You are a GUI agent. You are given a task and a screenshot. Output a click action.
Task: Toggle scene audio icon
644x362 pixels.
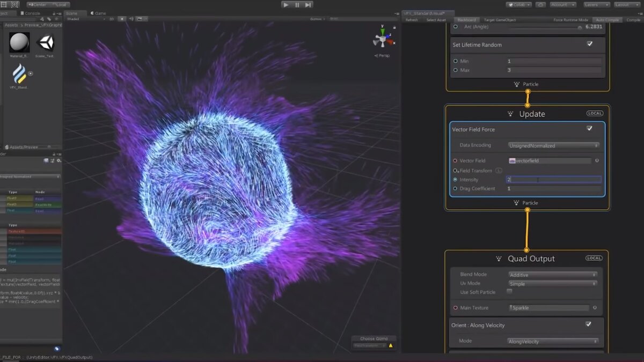pos(130,19)
